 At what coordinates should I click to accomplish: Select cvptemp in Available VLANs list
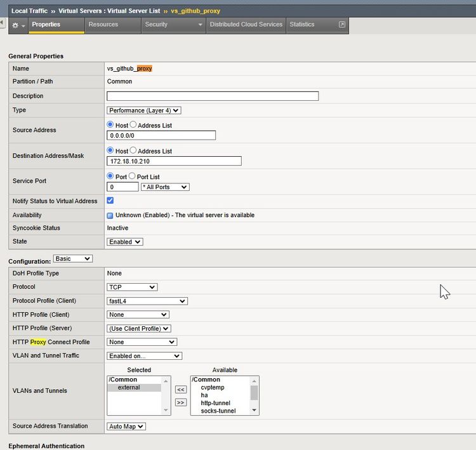tap(212, 387)
